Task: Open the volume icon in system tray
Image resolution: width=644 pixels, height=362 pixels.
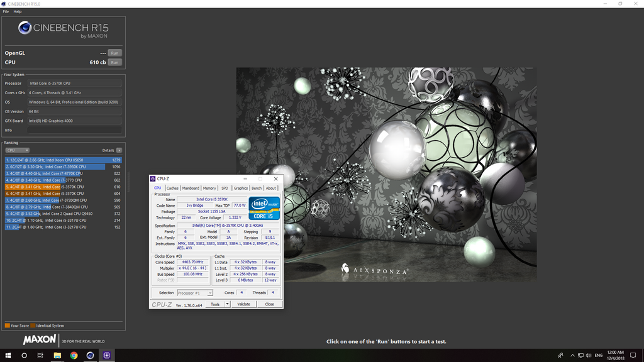Action: click(x=589, y=356)
